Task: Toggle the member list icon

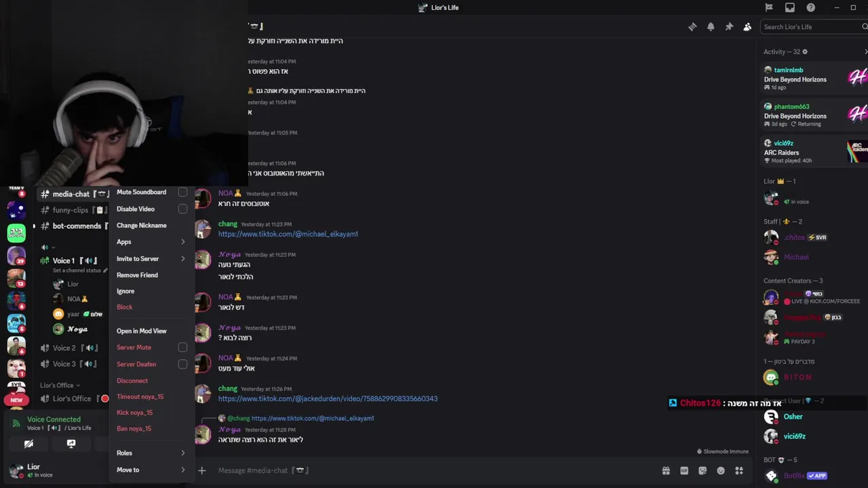Action: coord(747,26)
